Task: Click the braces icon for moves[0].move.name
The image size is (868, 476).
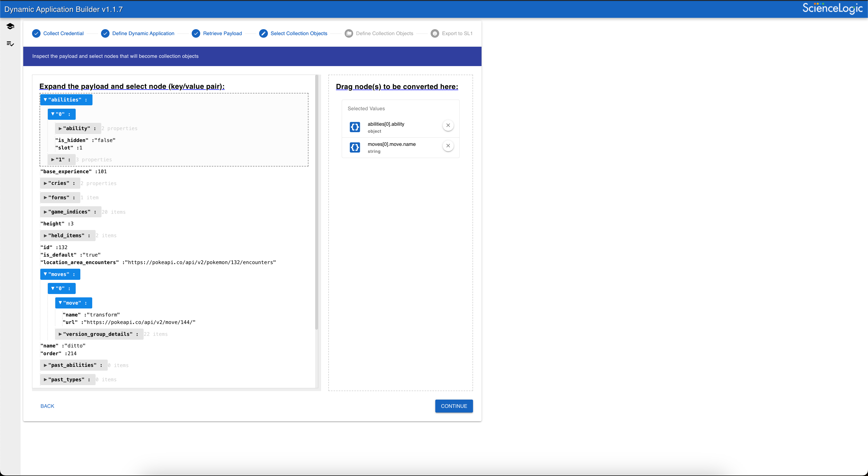Action: [x=355, y=147]
